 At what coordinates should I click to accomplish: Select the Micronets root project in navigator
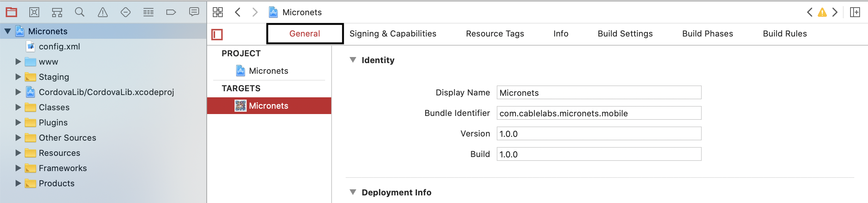(103, 31)
